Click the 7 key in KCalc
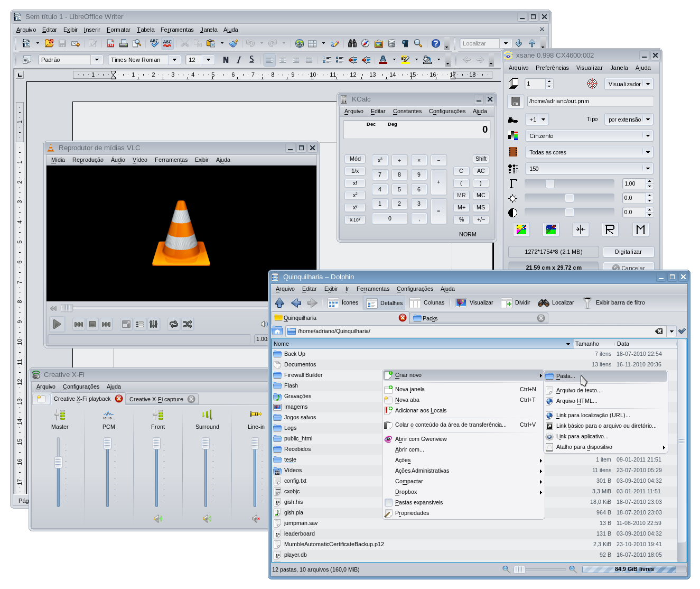 [380, 174]
